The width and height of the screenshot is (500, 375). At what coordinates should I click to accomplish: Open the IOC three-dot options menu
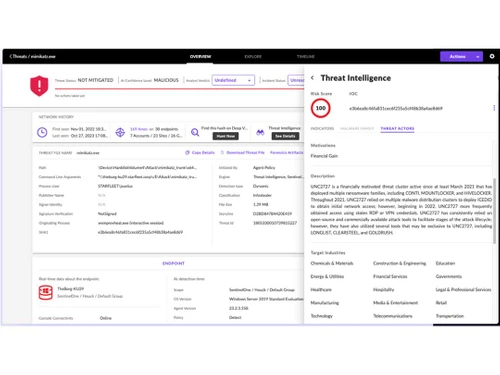pyautogui.click(x=494, y=108)
